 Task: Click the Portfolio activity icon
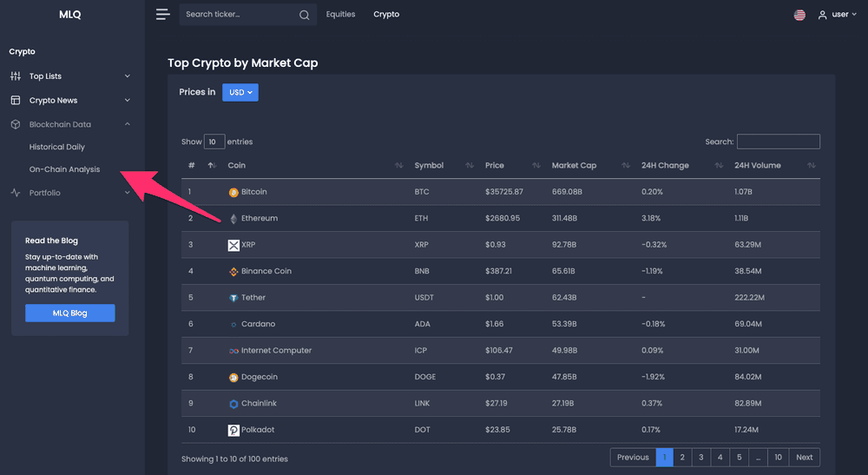(x=16, y=193)
